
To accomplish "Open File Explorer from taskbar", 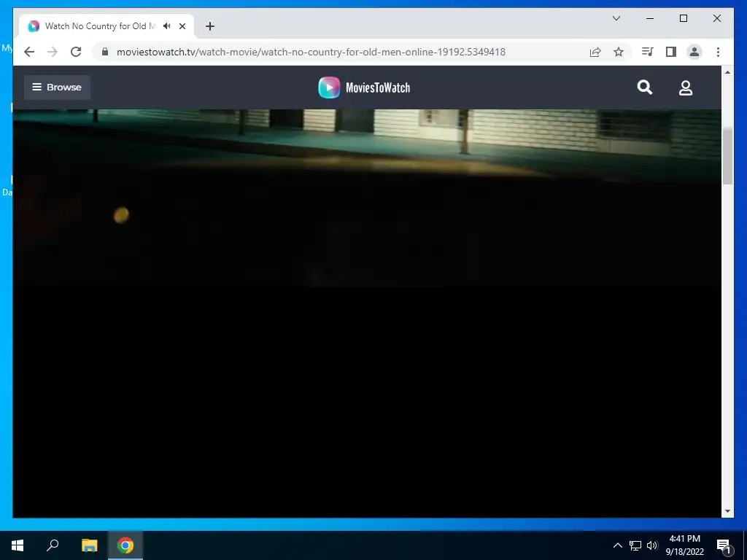I will 89,545.
